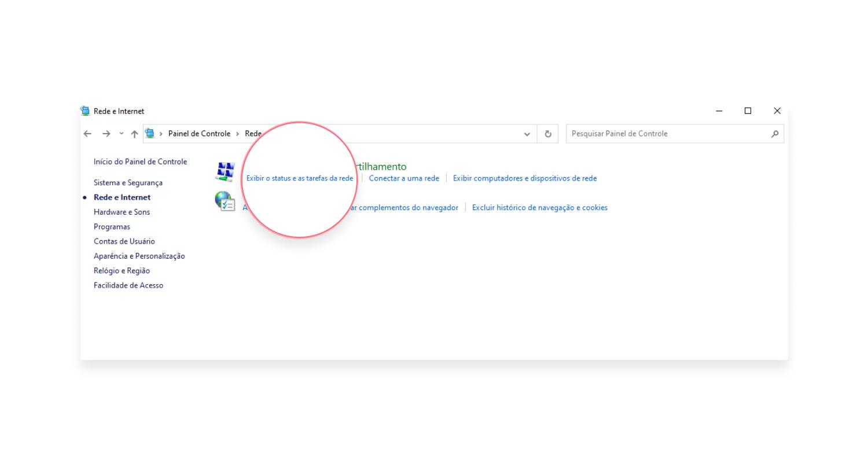
Task: Click the Back navigation arrow
Action: (87, 134)
